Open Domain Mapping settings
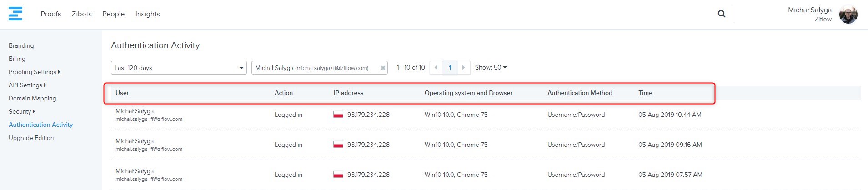 [x=32, y=98]
